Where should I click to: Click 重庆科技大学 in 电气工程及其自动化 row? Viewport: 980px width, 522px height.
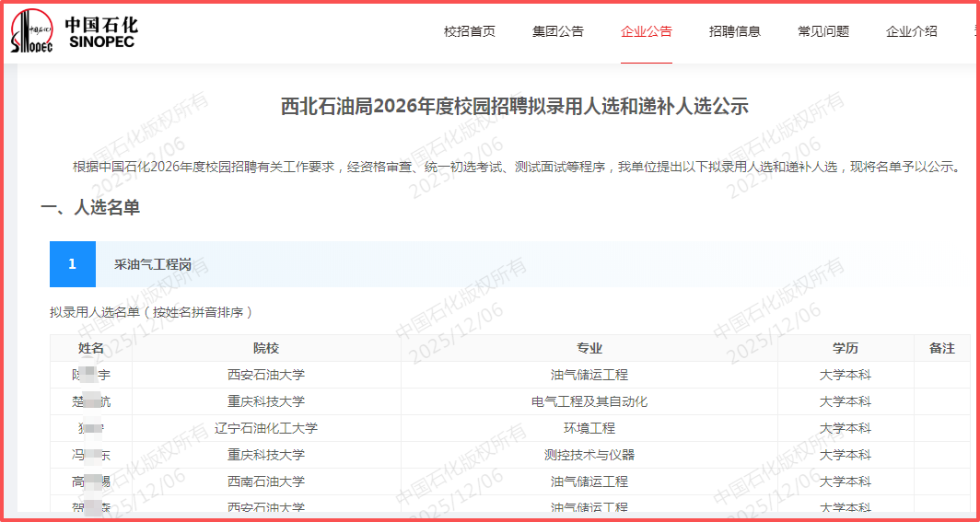[266, 402]
